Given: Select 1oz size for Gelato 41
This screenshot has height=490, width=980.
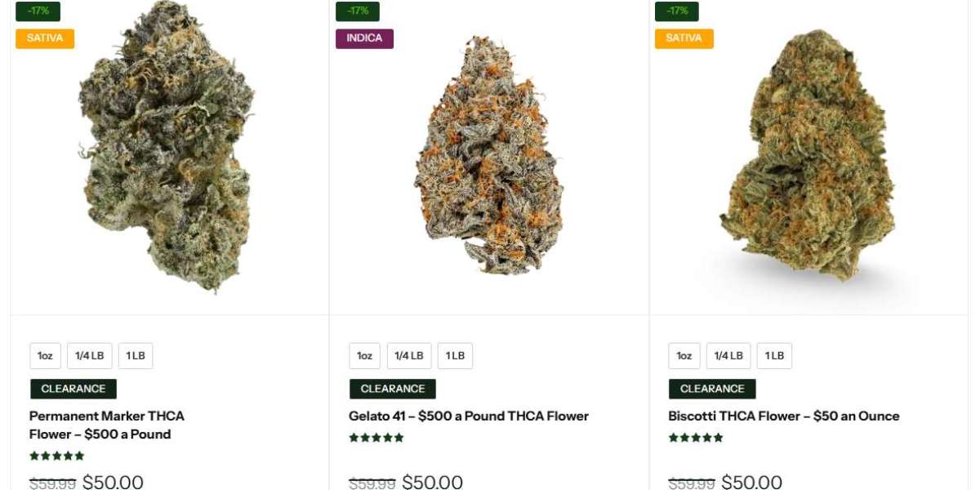Looking at the screenshot, I should pos(364,356).
